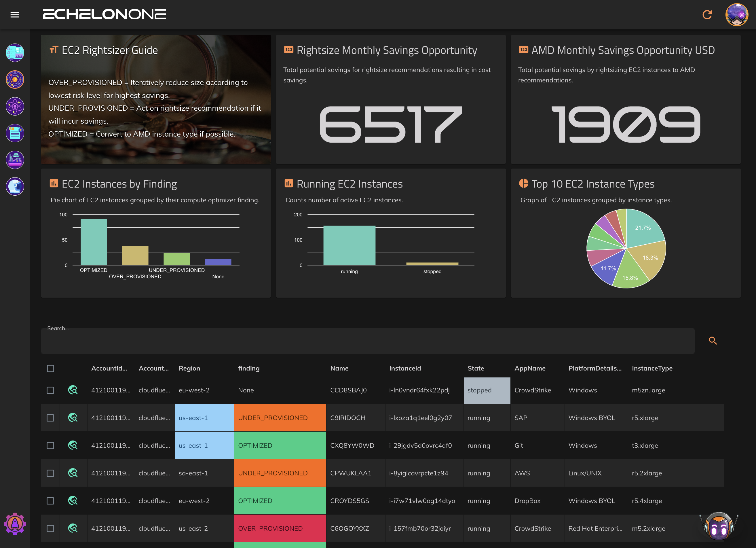Sort table by InstanceType header

pyautogui.click(x=652, y=368)
